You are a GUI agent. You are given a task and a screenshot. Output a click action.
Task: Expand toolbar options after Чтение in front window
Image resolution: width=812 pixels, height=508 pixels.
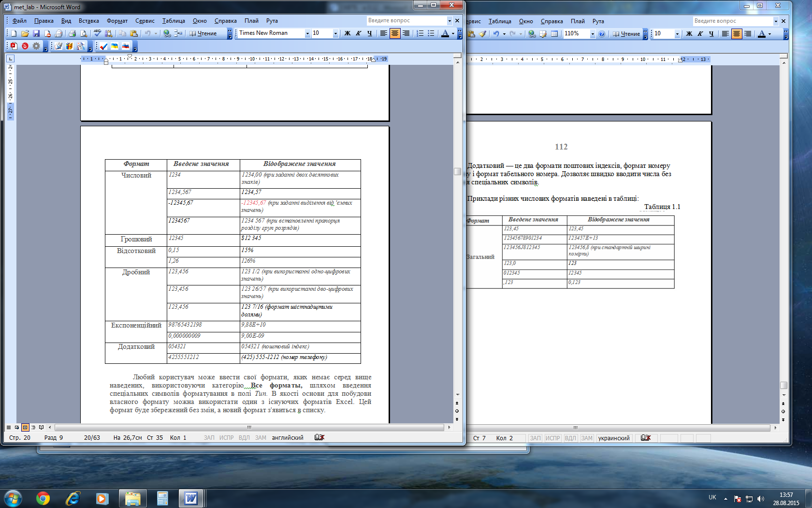click(x=230, y=33)
